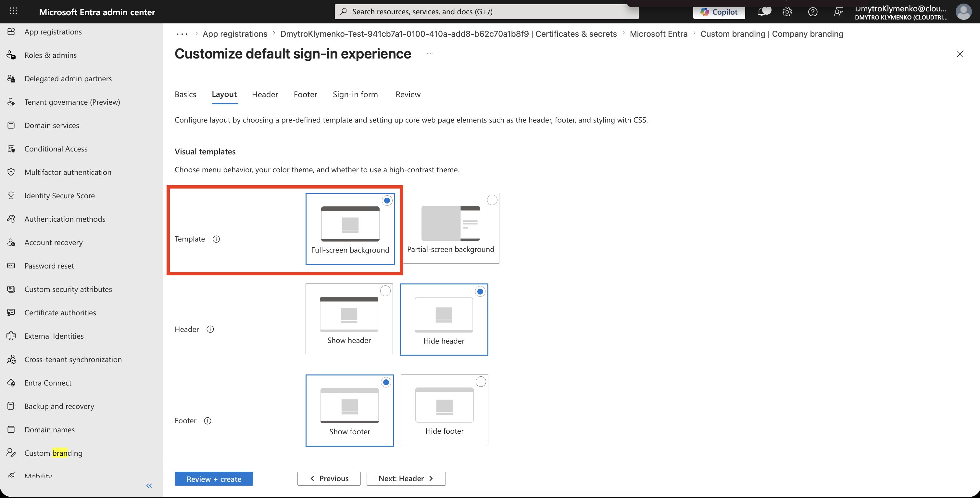
Task: Click the Review + create button
Action: pos(214,479)
